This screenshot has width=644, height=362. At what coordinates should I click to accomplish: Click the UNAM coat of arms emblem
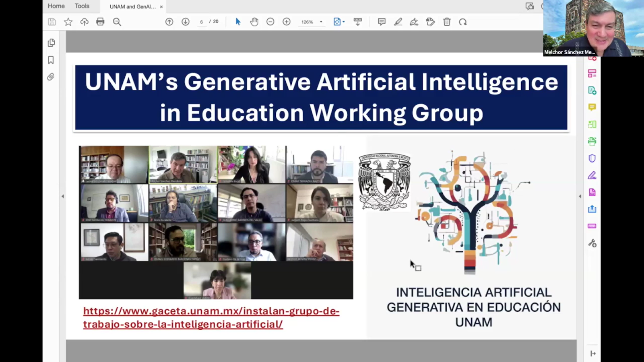pyautogui.click(x=384, y=182)
